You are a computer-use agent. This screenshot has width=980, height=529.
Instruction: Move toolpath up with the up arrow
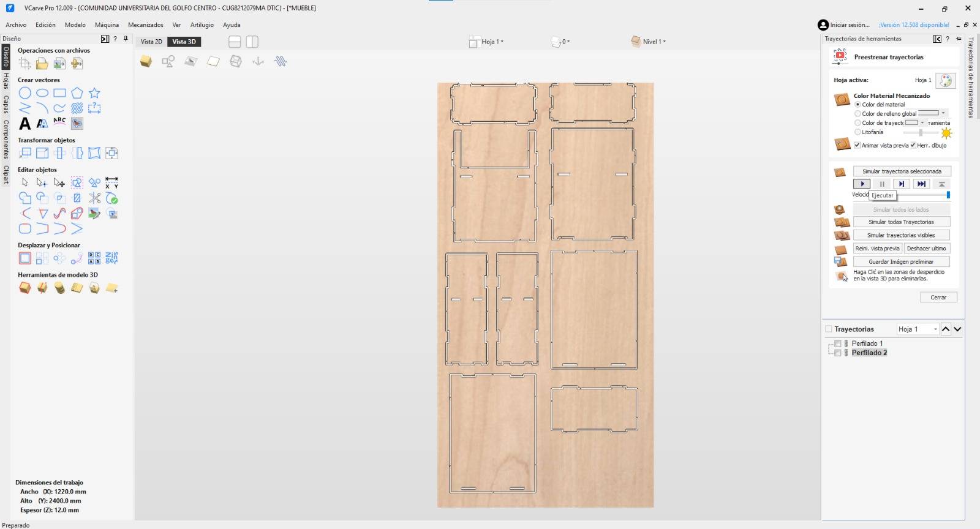point(946,329)
